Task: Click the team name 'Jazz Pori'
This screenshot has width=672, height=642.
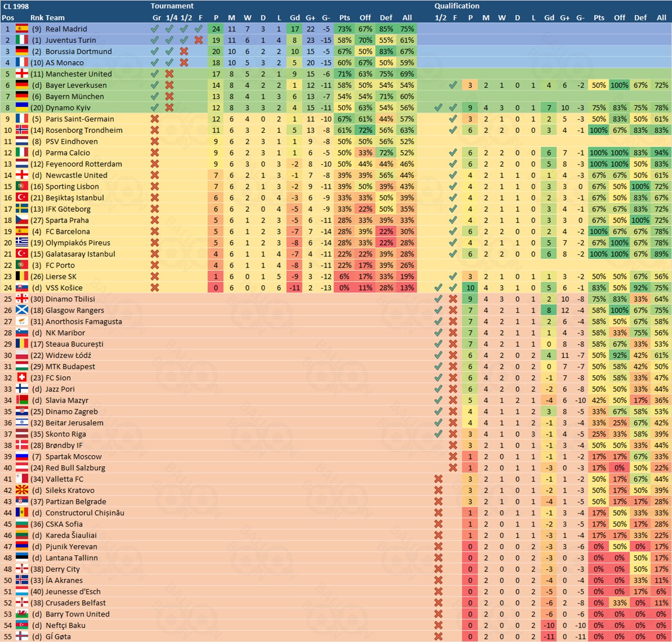Action: (60, 389)
